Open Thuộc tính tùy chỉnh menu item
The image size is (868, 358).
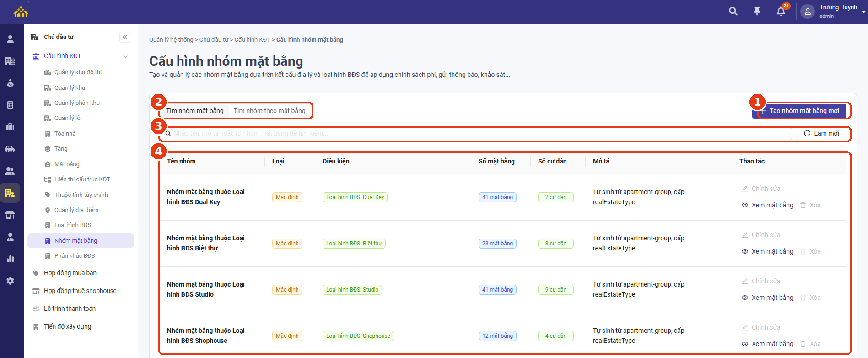[81, 195]
